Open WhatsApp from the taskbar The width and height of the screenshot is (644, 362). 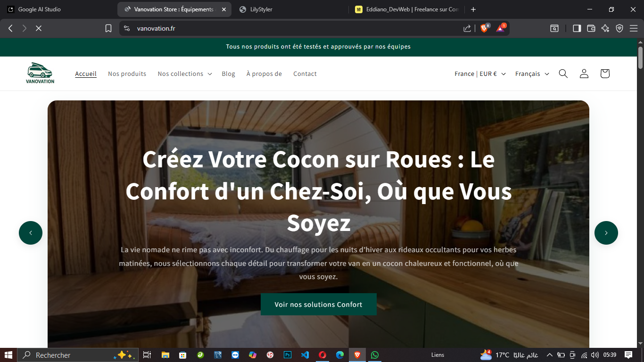point(374,355)
